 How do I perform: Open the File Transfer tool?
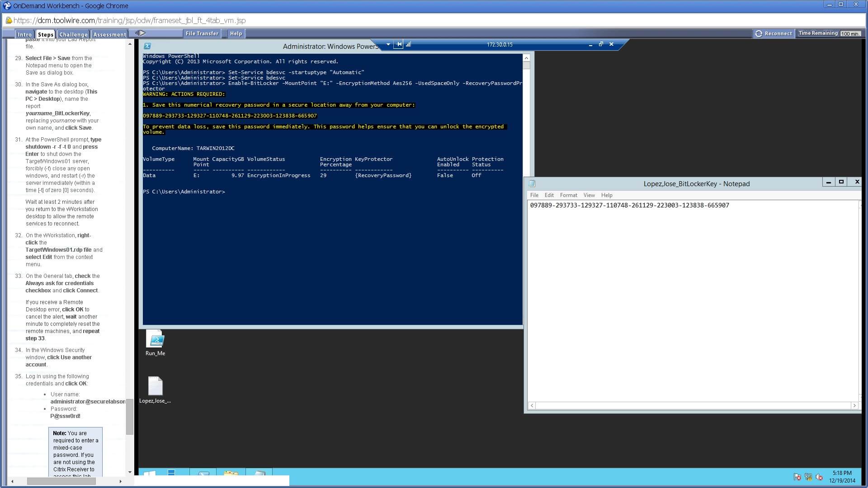click(202, 33)
